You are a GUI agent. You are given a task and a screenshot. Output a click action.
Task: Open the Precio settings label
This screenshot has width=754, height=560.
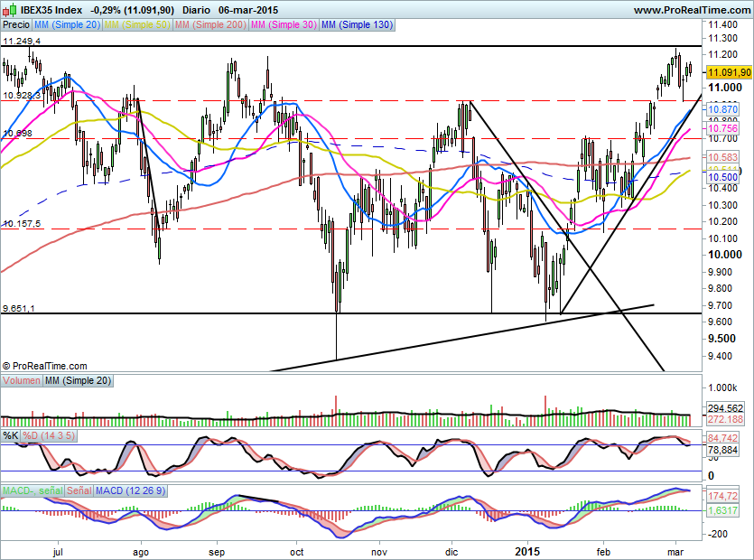tap(15, 24)
